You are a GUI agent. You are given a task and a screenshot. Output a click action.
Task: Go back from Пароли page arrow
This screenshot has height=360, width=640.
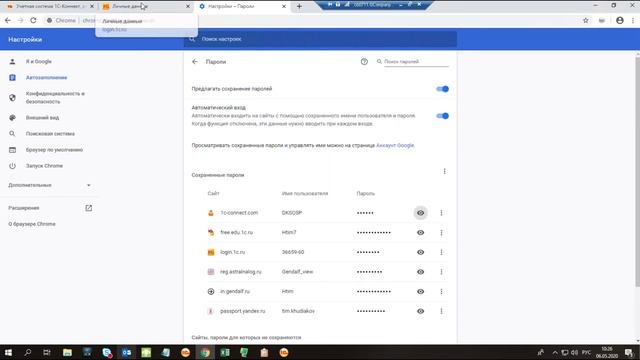pos(195,62)
